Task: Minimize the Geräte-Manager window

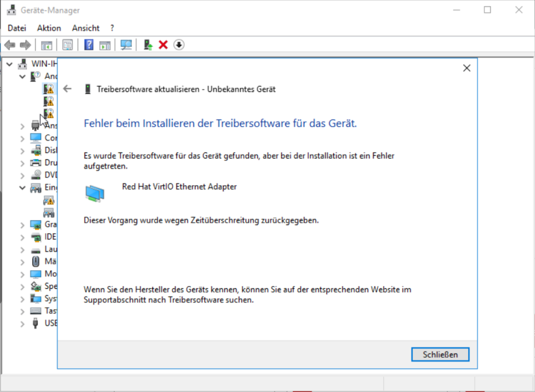Action: [x=456, y=10]
